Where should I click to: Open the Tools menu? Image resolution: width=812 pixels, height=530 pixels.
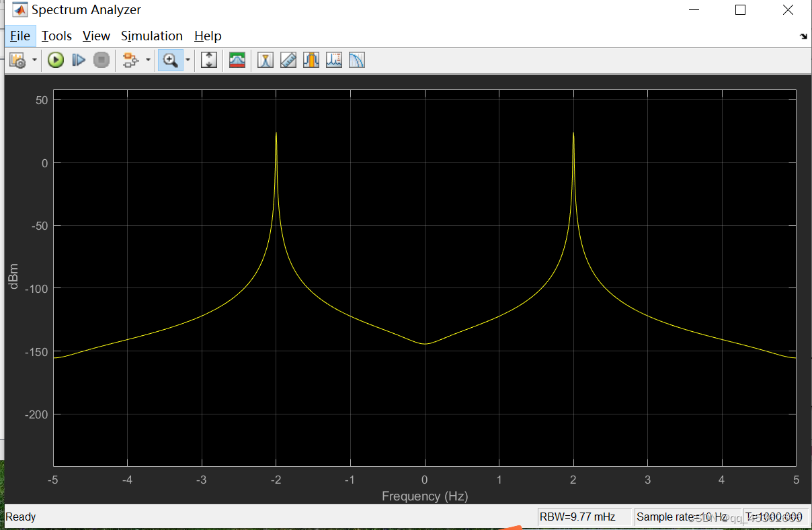click(56, 36)
